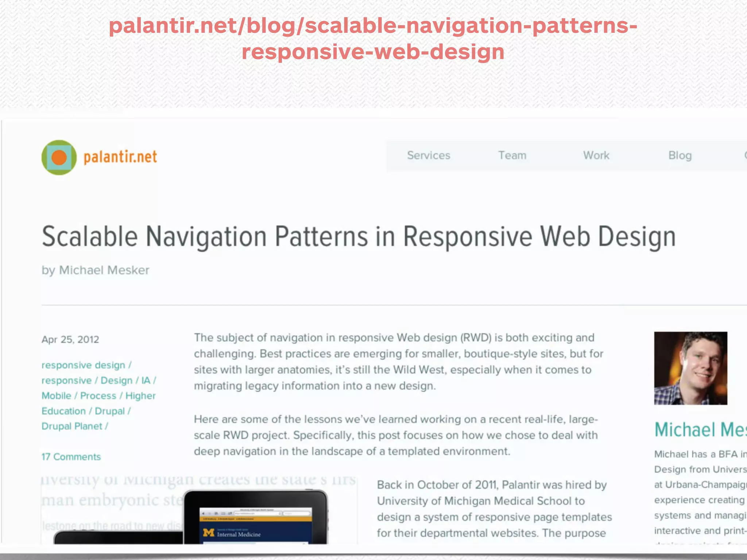Click the palantir.net circular logo icon
The height and width of the screenshot is (560, 747).
pos(59,157)
